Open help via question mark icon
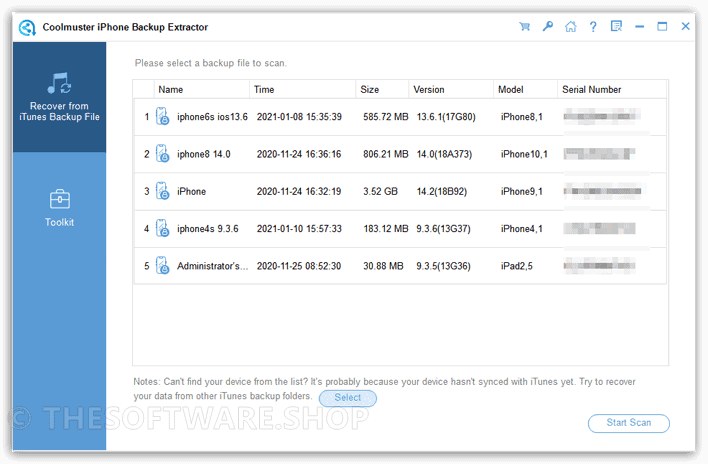 [593, 27]
